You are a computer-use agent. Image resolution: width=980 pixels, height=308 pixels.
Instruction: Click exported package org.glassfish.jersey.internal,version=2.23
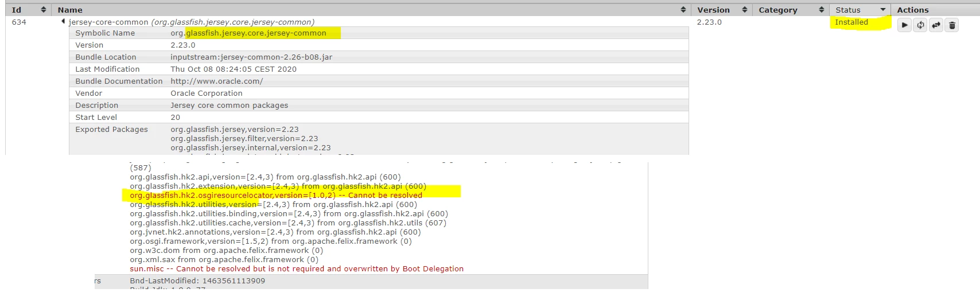coord(250,147)
